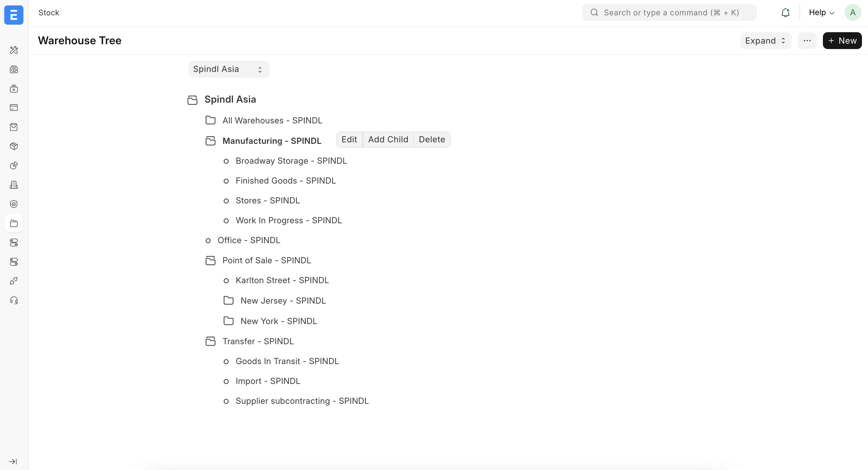Open the Spindl Asia company dropdown
The image size is (868, 470).
pyautogui.click(x=229, y=69)
